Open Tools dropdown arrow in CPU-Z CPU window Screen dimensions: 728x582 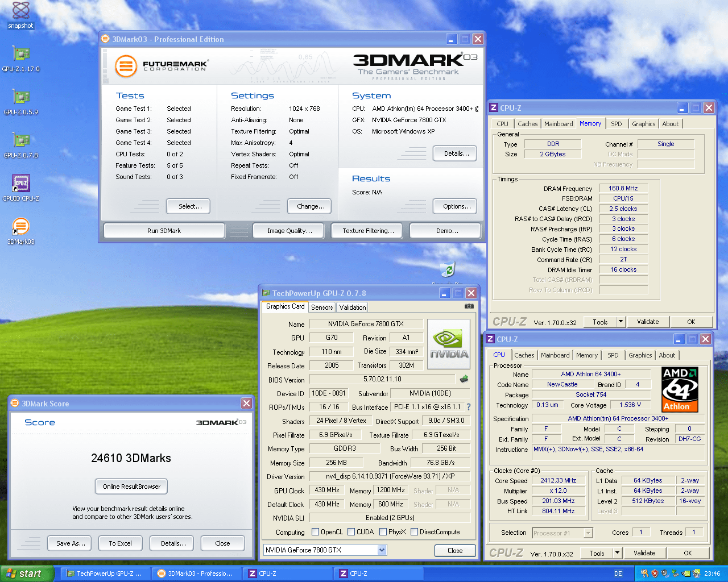pos(617,553)
